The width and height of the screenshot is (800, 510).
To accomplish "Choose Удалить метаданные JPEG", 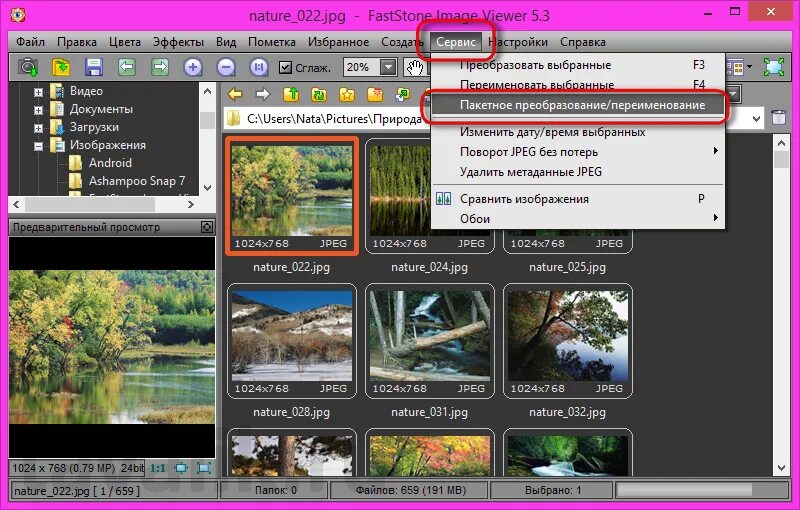I will pyautogui.click(x=579, y=172).
